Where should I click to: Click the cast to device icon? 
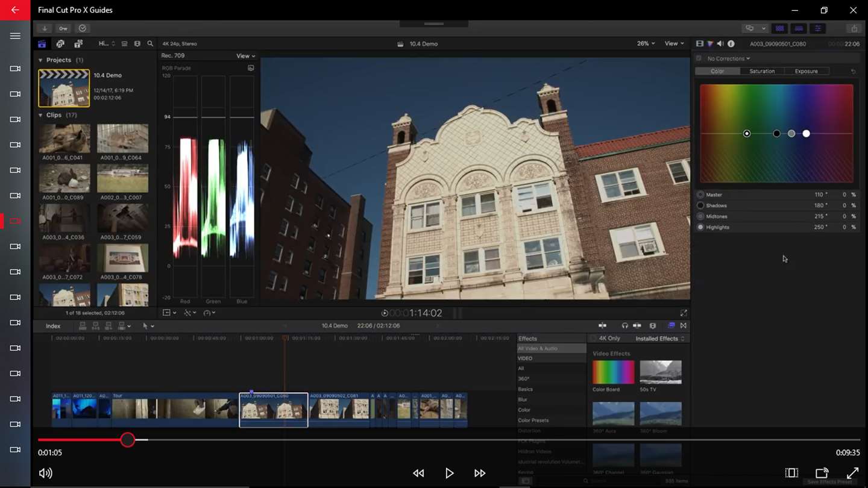(x=822, y=473)
